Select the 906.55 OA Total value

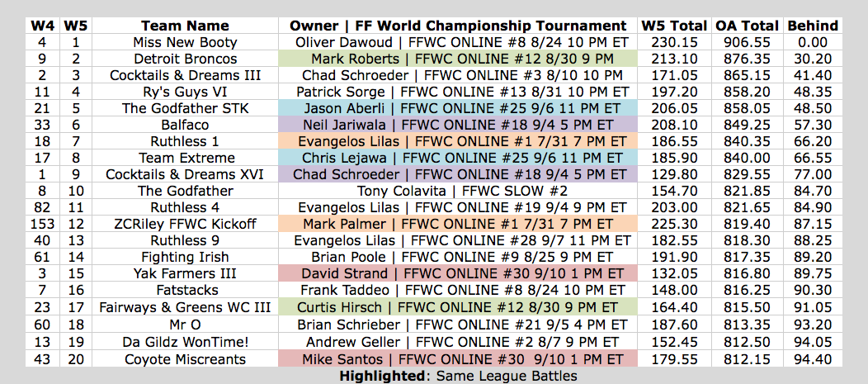click(x=747, y=43)
